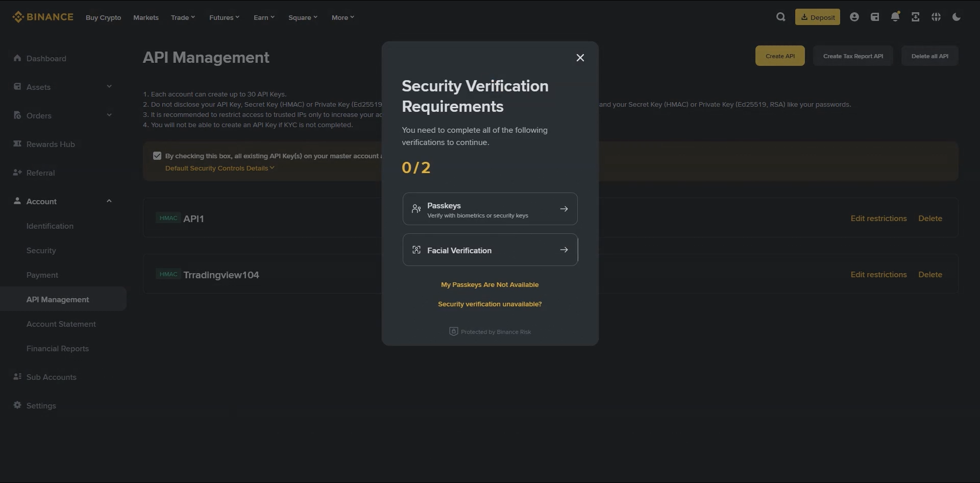Open the wallet icon in header
Viewport: 980px width, 483px height.
click(875, 17)
